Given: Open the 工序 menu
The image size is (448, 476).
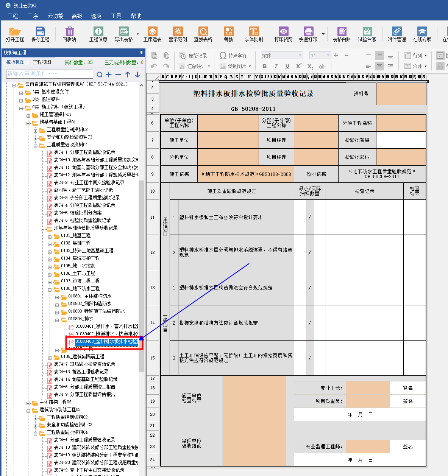Looking at the screenshot, I should [x=33, y=16].
